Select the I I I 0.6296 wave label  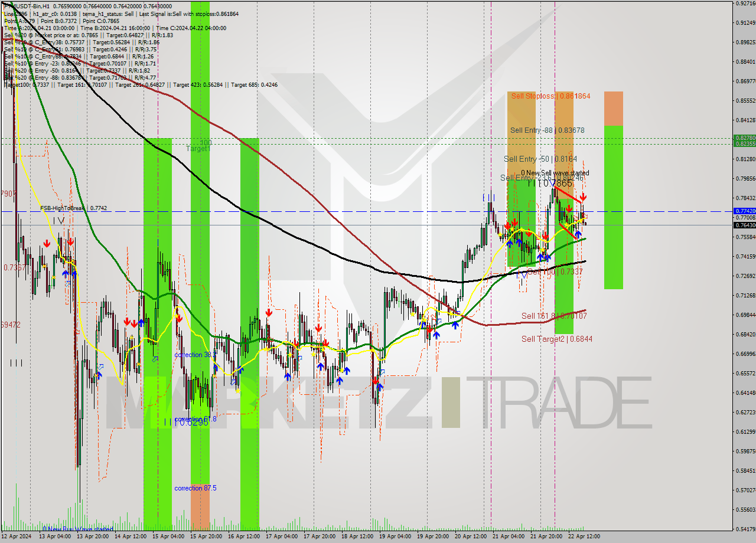[x=187, y=423]
